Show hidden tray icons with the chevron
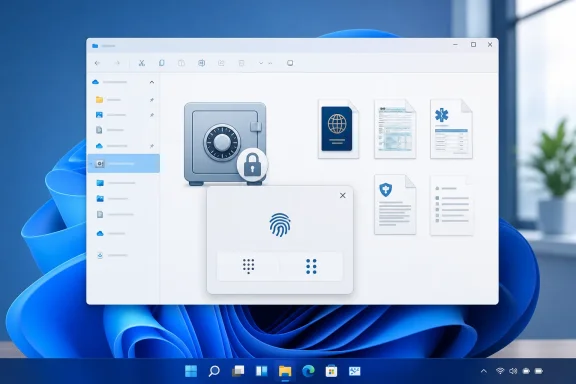The image size is (576, 384). [484, 371]
